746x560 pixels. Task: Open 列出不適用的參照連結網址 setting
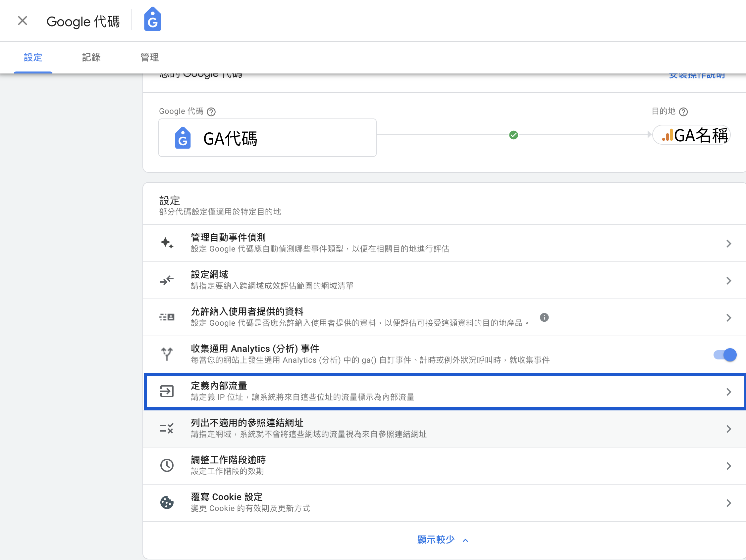tap(445, 429)
